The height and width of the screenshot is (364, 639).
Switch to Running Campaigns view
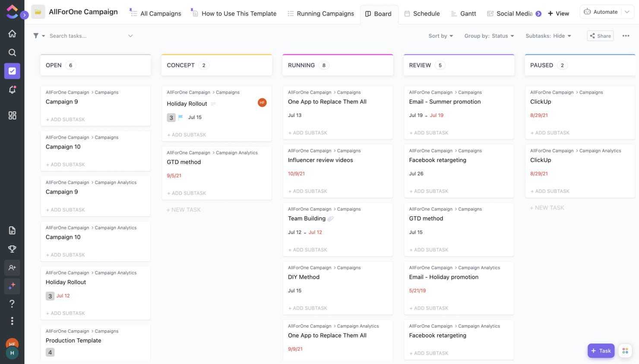pos(321,13)
